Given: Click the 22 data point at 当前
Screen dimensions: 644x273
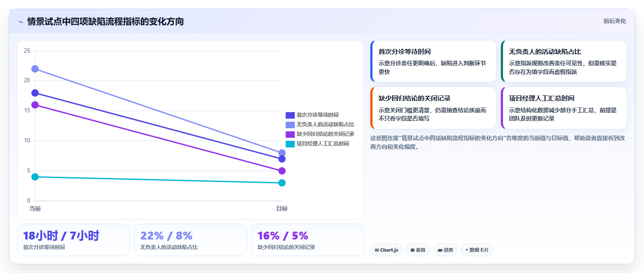Looking at the screenshot, I should point(35,69).
